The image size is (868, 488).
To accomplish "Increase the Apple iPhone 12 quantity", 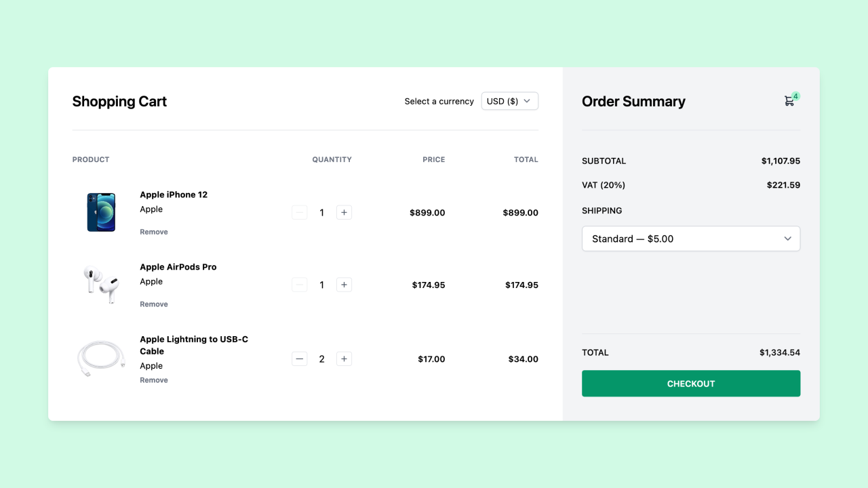I will [x=344, y=212].
